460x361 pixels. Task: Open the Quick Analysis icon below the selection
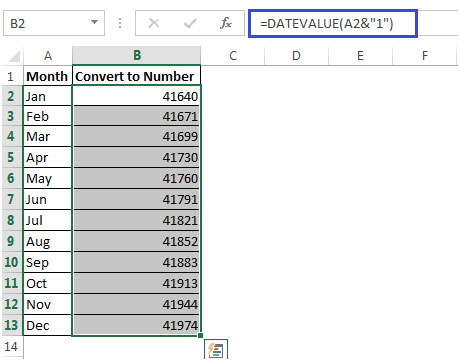click(216, 349)
